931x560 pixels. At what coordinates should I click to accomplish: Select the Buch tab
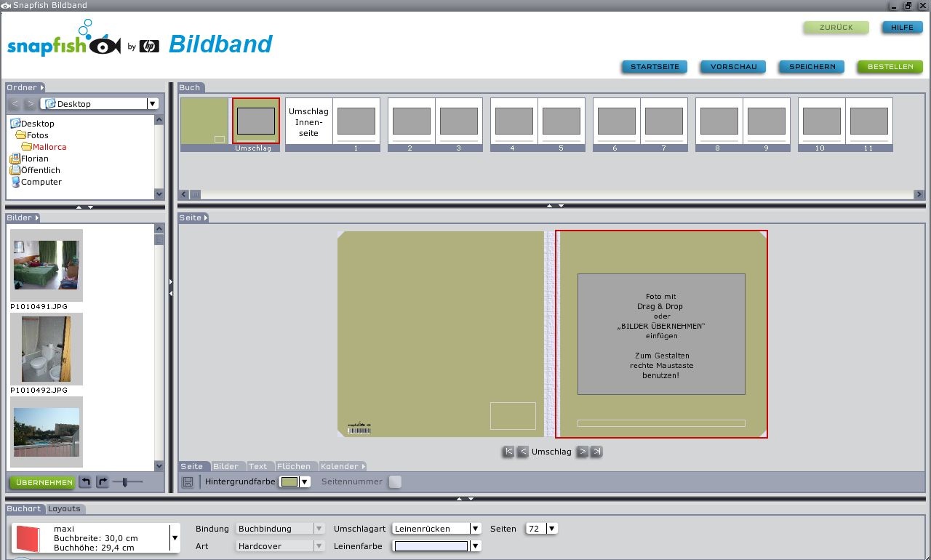(x=191, y=87)
